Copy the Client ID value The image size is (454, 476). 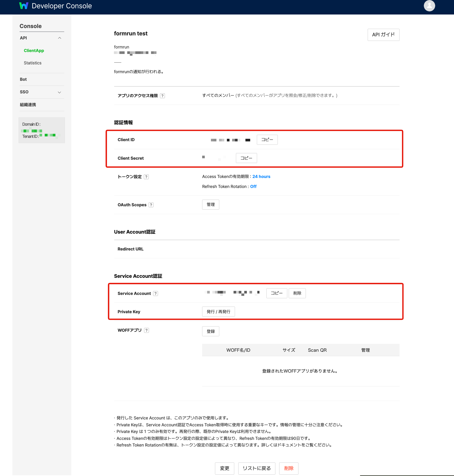267,140
